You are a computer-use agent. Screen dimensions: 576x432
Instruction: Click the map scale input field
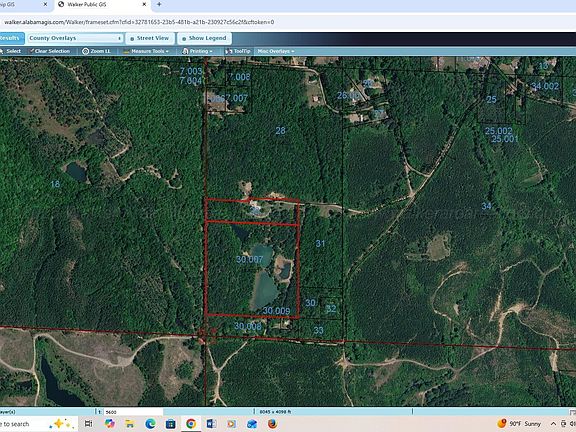[133, 412]
